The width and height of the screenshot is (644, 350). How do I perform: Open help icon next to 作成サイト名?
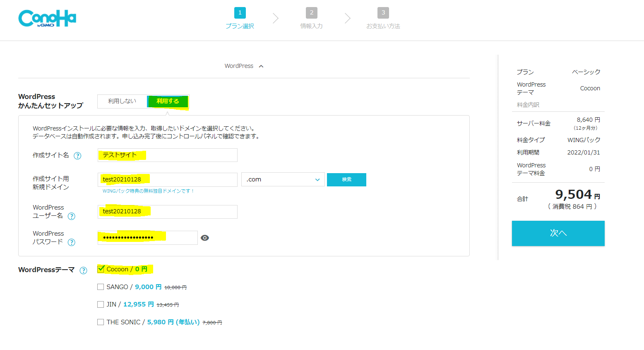(77, 156)
